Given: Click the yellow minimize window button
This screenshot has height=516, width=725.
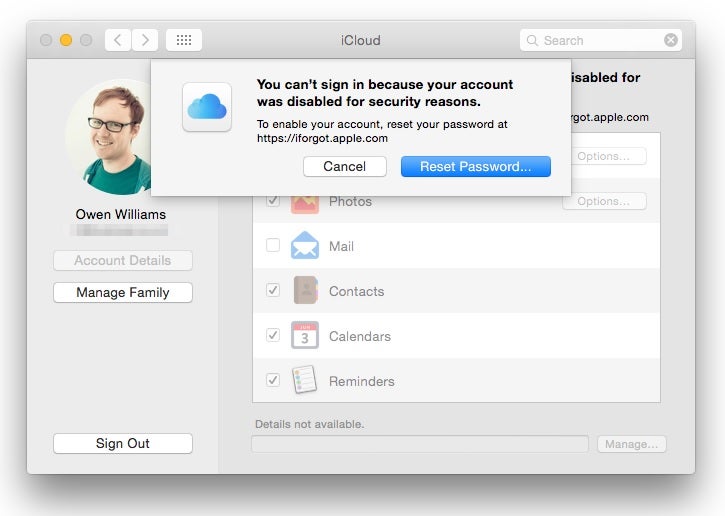Looking at the screenshot, I should (66, 40).
